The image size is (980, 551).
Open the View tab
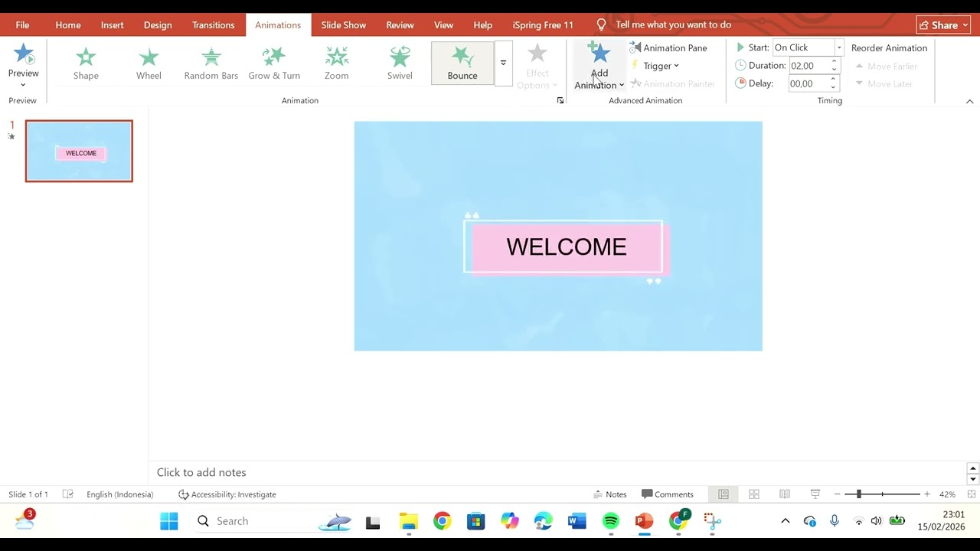coord(443,25)
